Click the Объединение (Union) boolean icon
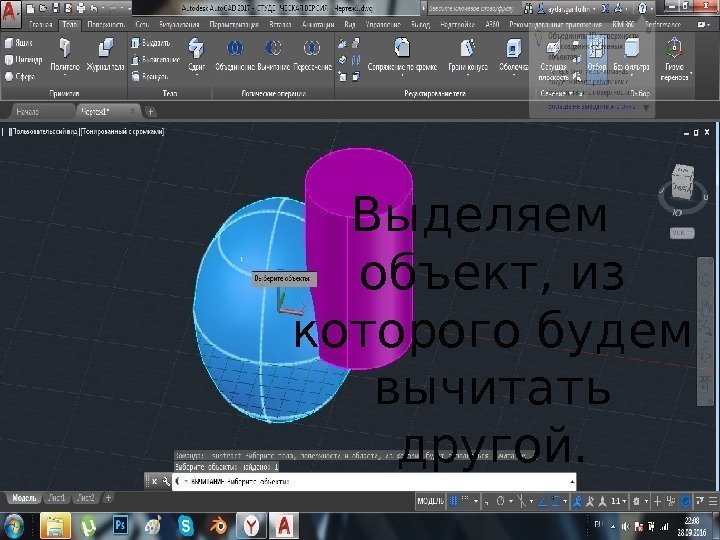720x540 pixels. pos(235,48)
